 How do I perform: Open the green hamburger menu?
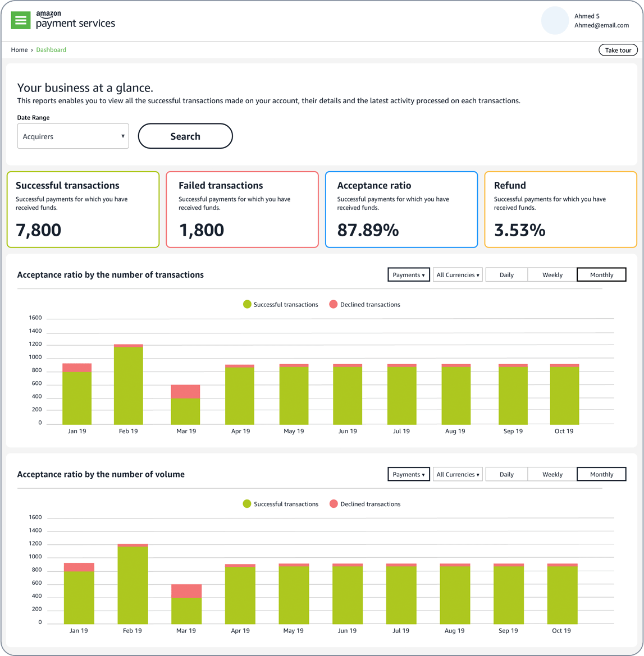pos(21,20)
